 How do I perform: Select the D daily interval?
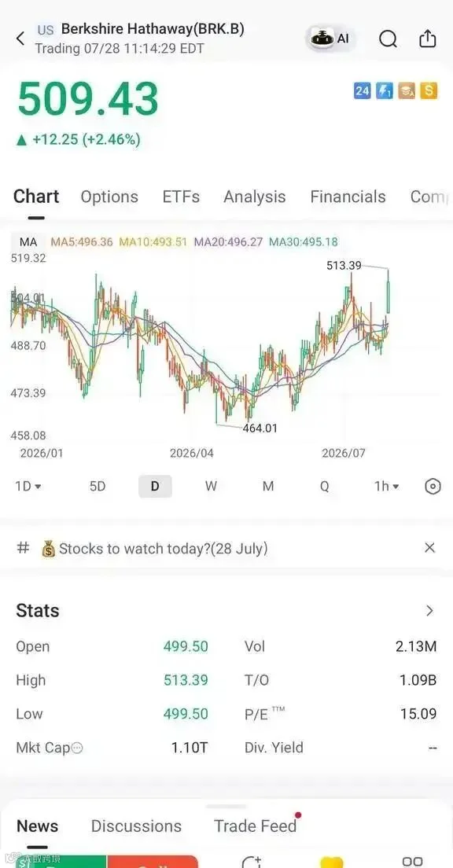click(155, 487)
